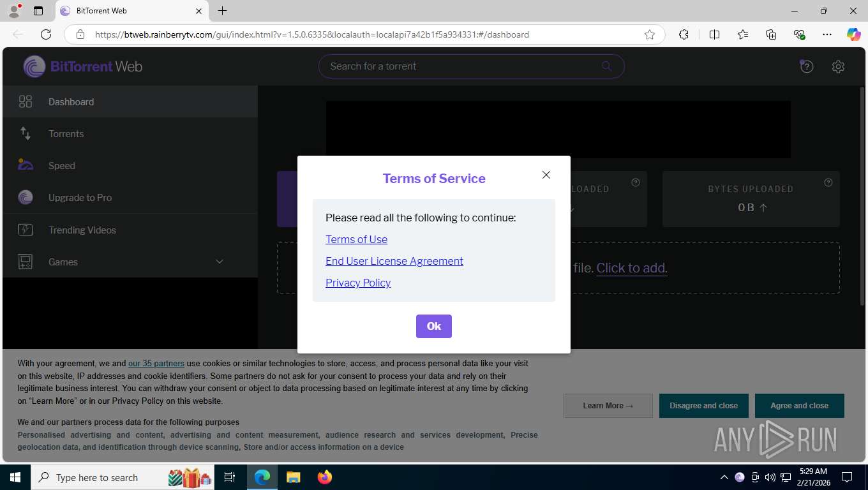
Task: Go to the Dashboard menu item
Action: click(x=130, y=101)
